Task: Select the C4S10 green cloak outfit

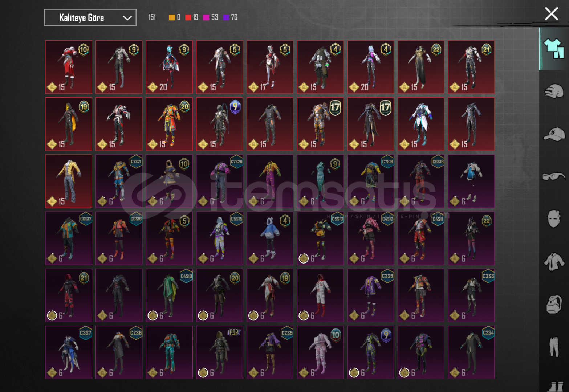Action: [x=169, y=295]
